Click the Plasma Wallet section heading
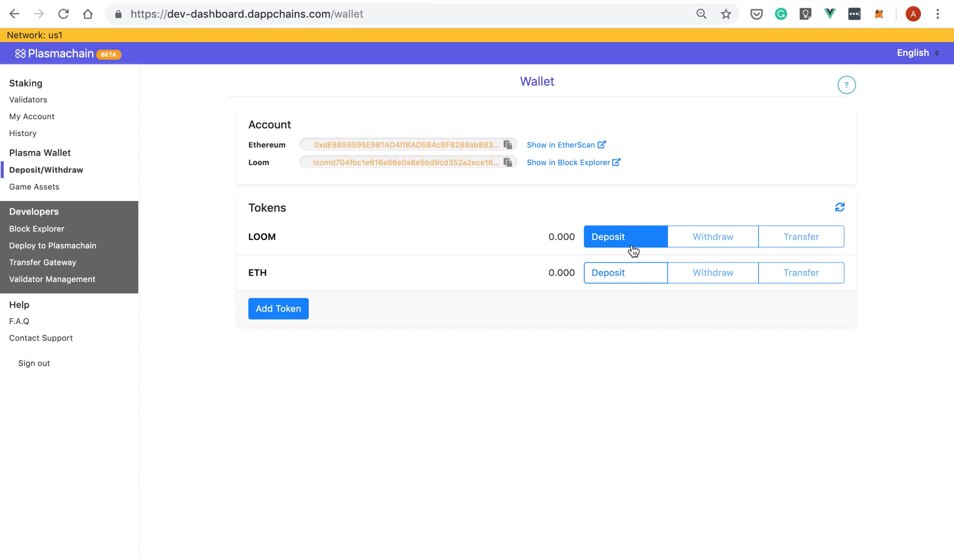The width and height of the screenshot is (954, 560). click(x=40, y=153)
